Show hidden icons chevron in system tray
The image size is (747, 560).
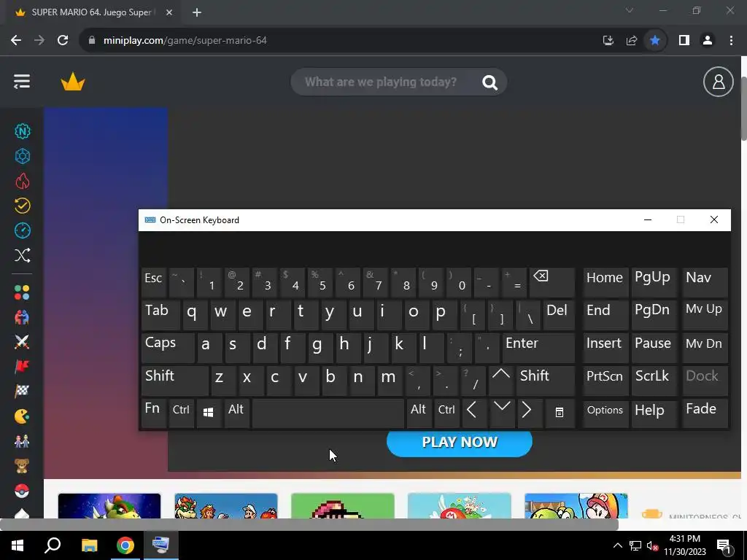[x=617, y=545]
